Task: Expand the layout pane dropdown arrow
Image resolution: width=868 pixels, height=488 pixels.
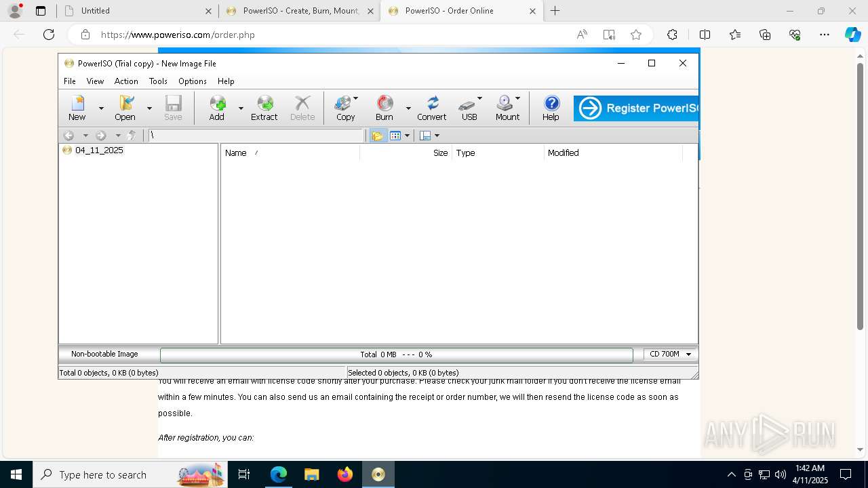Action: (x=437, y=136)
